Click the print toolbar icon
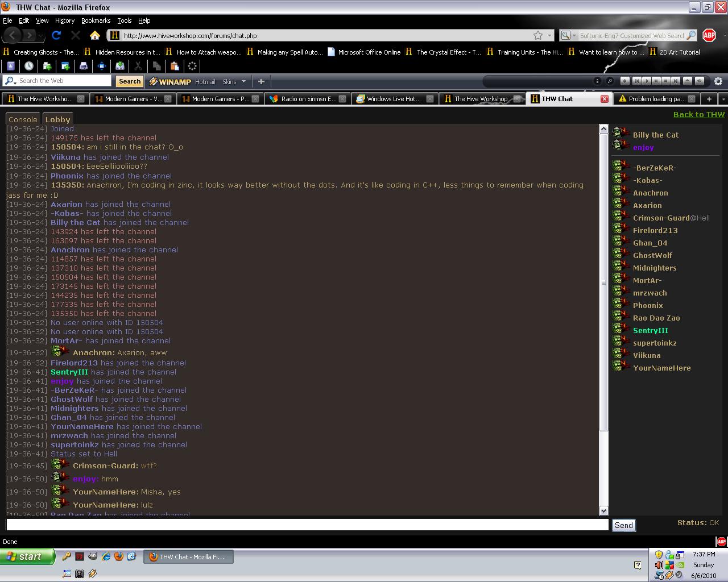Viewport: 728px width, 582px height. (x=83, y=66)
